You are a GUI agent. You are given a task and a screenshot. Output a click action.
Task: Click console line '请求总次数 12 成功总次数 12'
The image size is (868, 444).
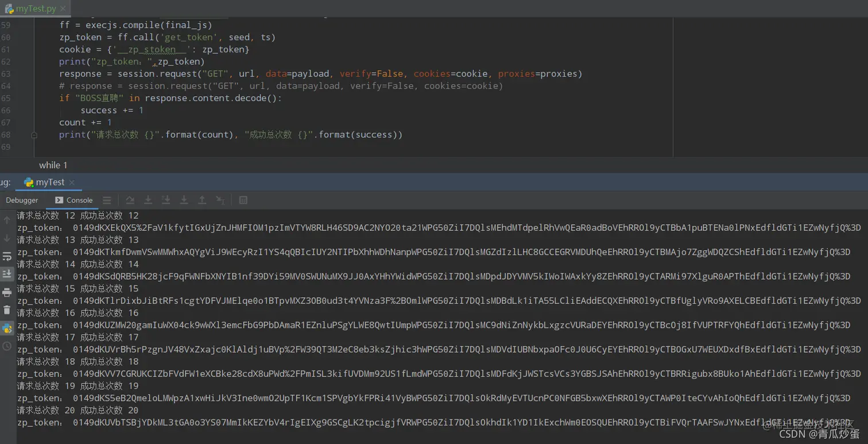click(78, 215)
